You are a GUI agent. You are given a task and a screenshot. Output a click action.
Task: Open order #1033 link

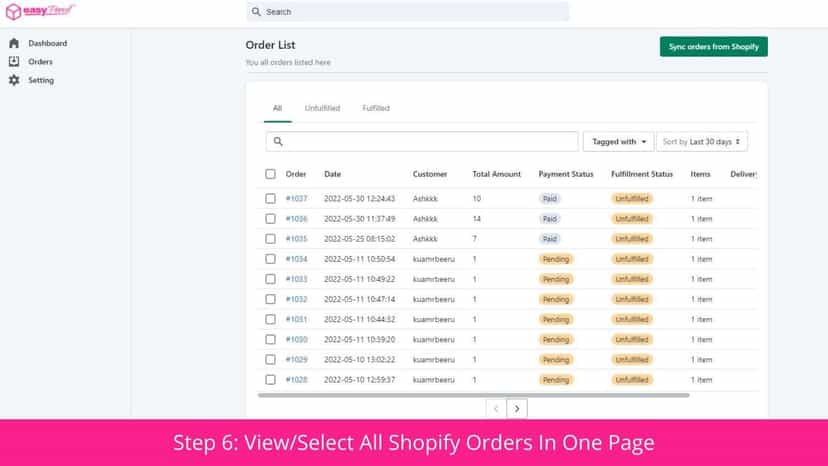click(x=296, y=279)
